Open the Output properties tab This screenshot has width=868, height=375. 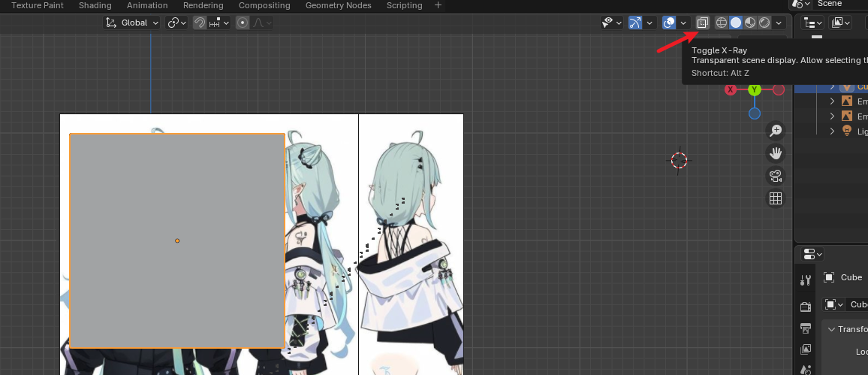tap(806, 328)
